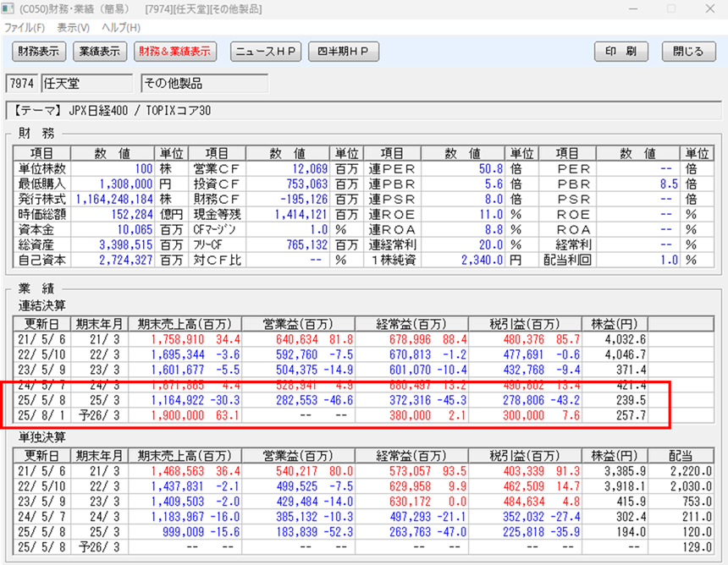Select the 1株純資 value 2,340.0
This screenshot has width=728, height=565.
483,261
